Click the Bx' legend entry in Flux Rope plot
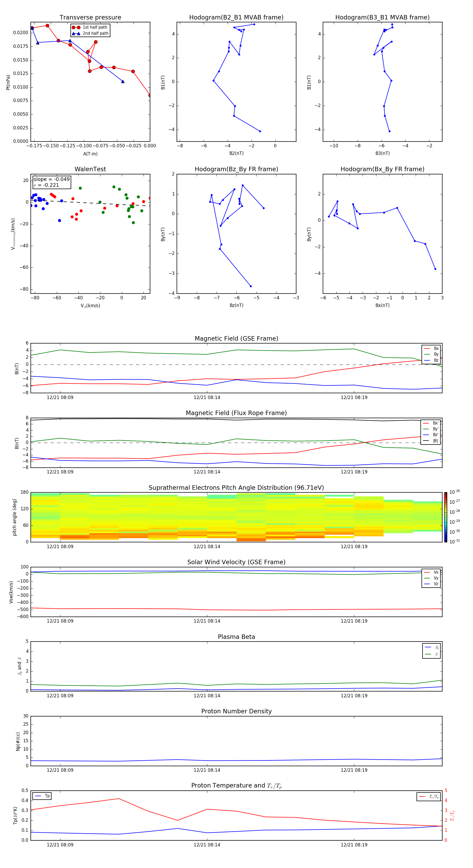473x868 pixels. click(431, 423)
